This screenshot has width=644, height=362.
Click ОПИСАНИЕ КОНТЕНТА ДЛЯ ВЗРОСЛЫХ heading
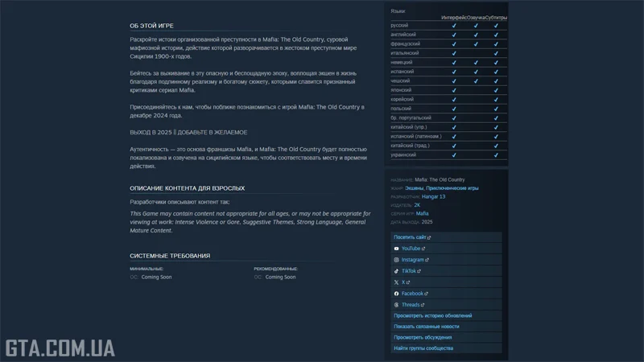(188, 188)
